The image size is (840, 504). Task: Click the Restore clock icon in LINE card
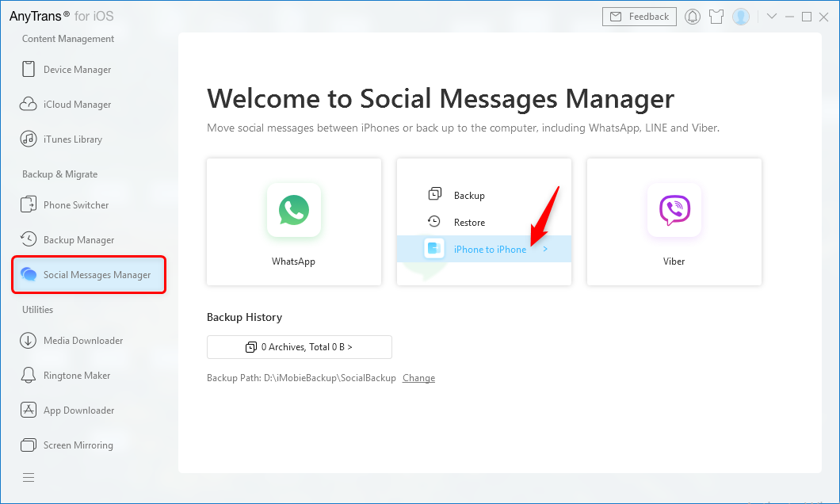tap(434, 221)
